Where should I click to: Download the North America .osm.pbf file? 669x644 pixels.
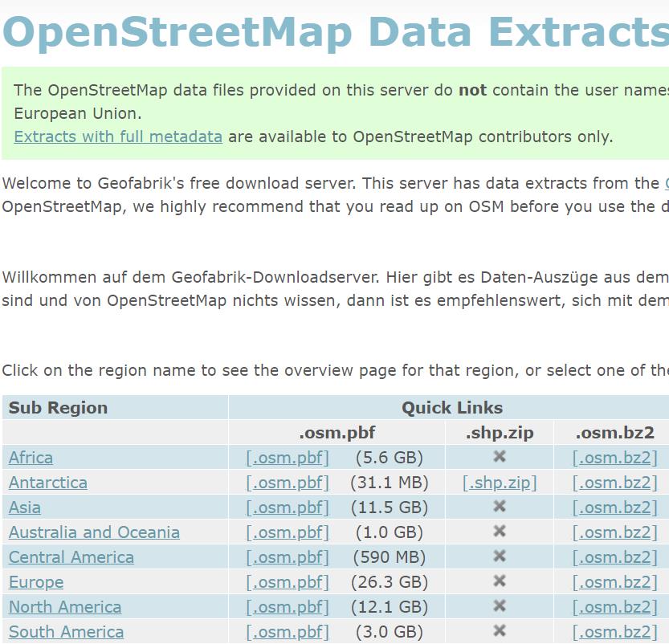point(288,607)
